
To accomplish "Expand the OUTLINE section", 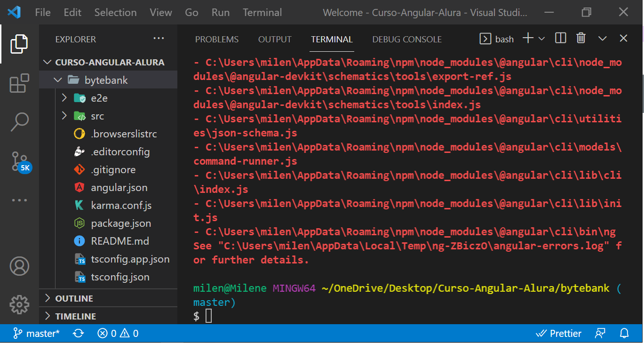I will [x=108, y=298].
